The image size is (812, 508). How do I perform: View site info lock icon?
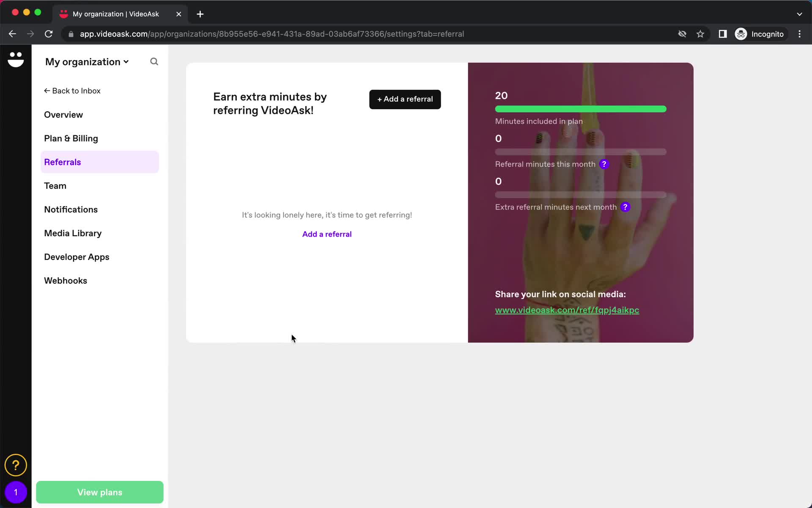[71, 34]
